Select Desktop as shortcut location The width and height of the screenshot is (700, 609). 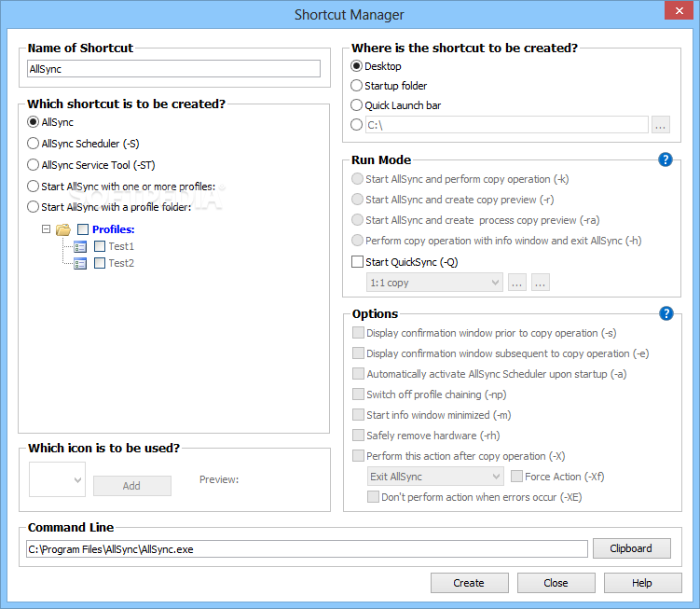(356, 66)
